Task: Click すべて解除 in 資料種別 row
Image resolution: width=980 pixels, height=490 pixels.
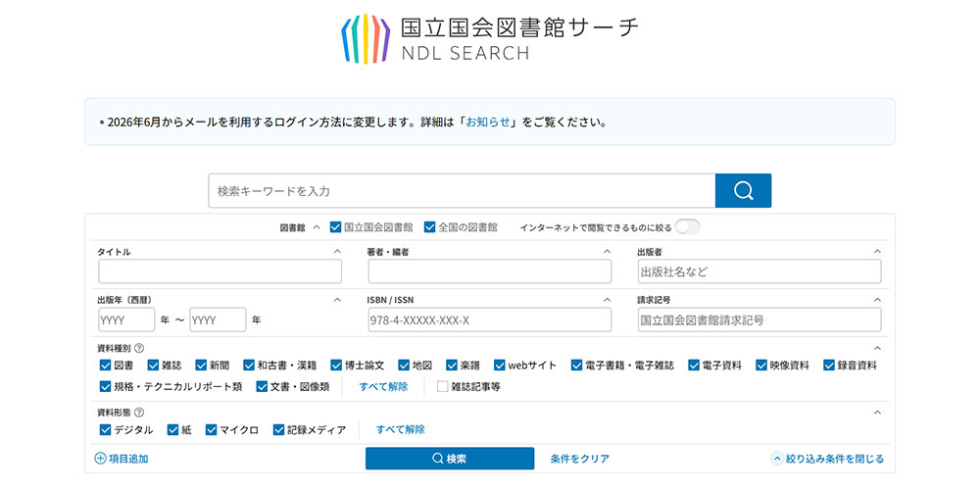Action: [383, 386]
